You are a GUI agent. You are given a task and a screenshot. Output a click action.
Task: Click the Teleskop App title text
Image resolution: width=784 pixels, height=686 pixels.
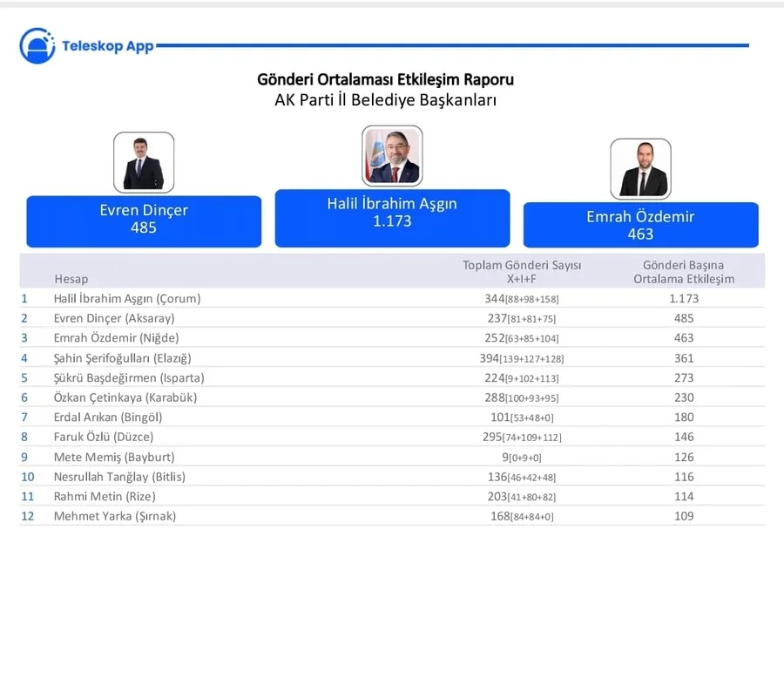pos(107,46)
